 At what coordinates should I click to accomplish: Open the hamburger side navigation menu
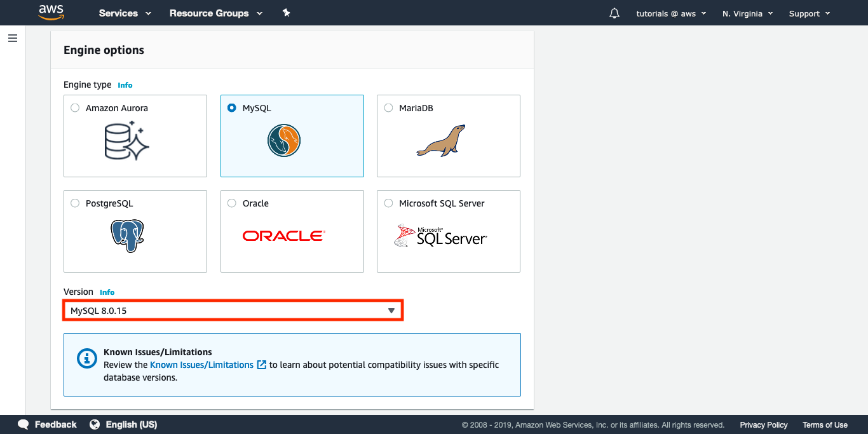[x=13, y=38]
